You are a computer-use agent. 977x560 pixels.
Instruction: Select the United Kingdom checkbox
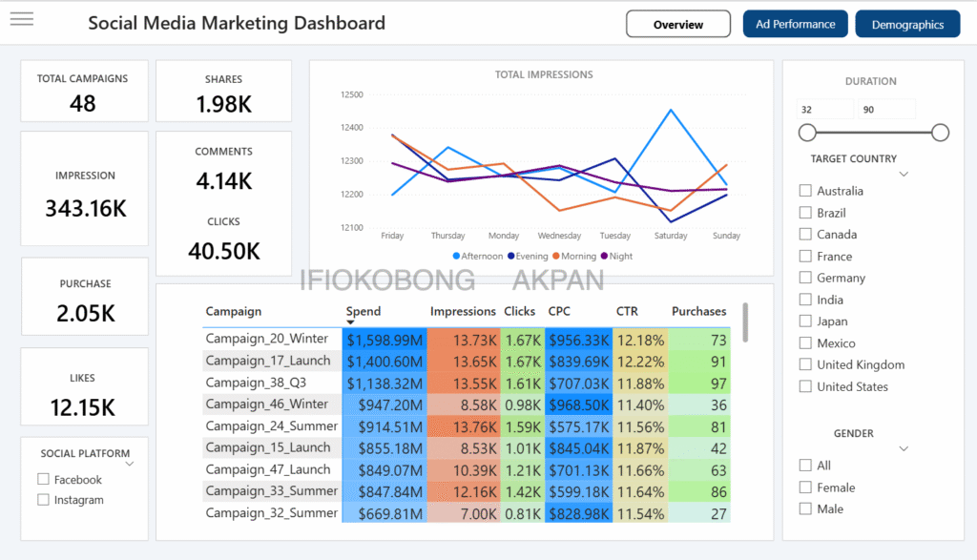(x=806, y=365)
